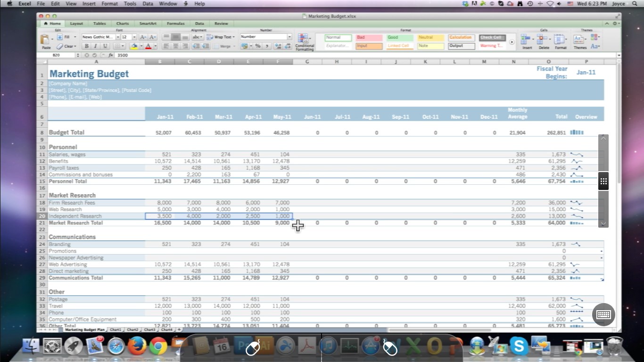Click the Conditional Formatting icon

pos(304,40)
